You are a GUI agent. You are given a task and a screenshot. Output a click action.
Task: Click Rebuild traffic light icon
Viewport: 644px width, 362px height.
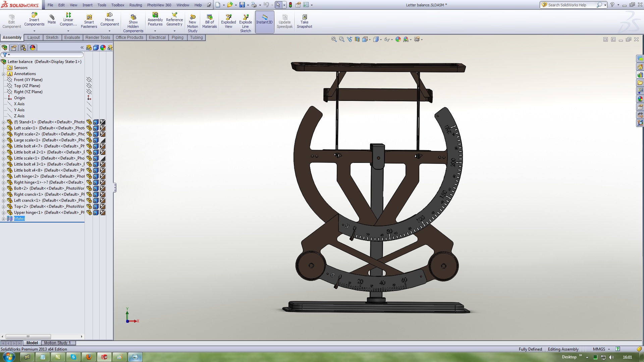click(290, 5)
